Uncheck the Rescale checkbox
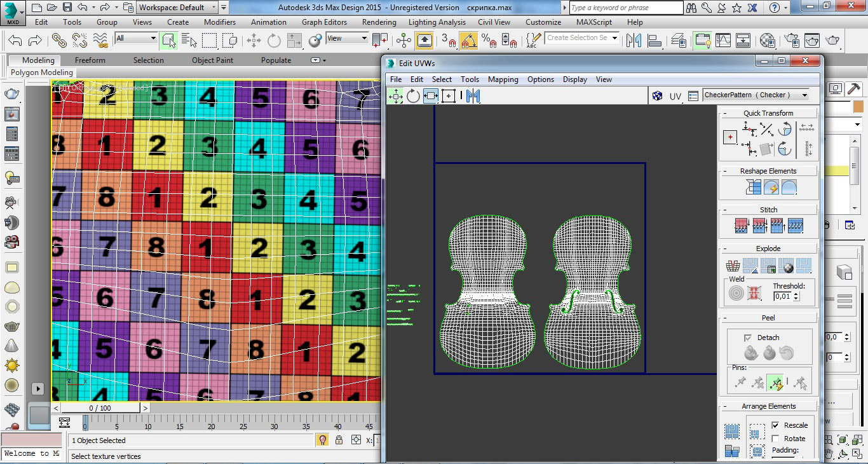The image size is (868, 464). pos(775,425)
